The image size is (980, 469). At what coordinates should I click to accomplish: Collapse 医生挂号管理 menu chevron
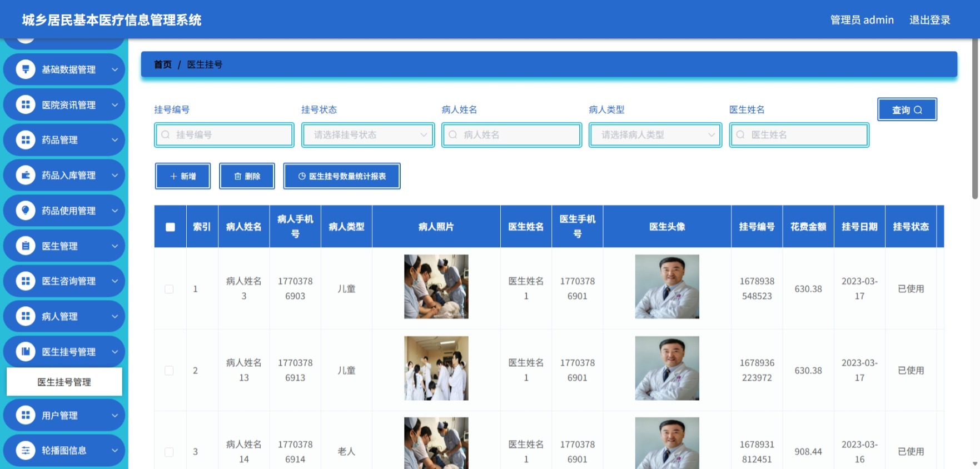115,351
